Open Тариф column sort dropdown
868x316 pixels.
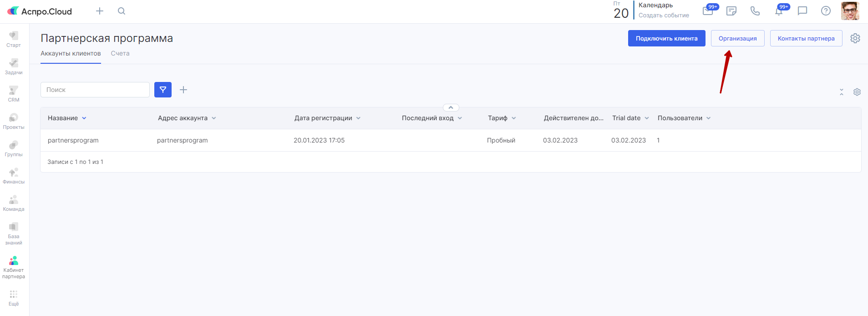(x=514, y=118)
